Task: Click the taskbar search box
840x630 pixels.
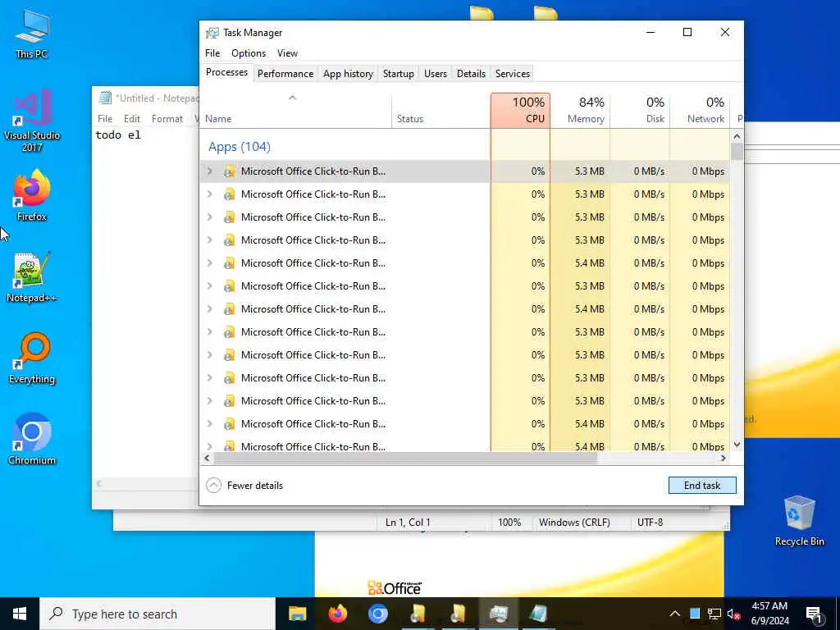Action: click(x=157, y=614)
